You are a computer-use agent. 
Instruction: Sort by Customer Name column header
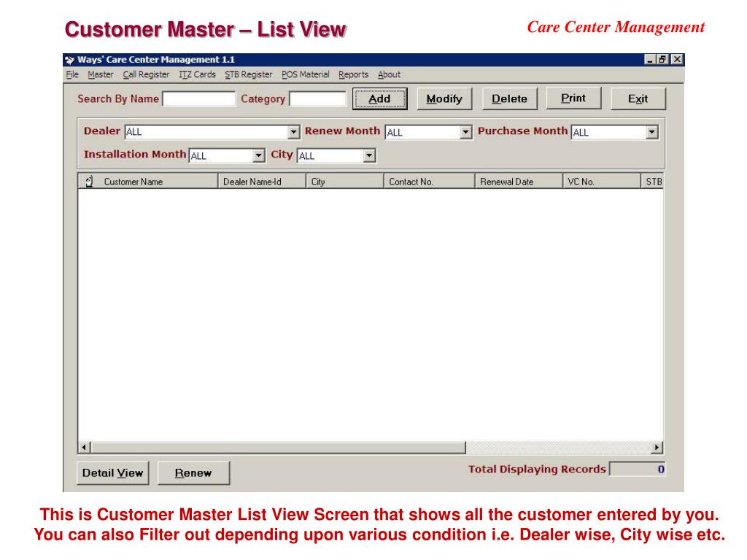point(147,182)
